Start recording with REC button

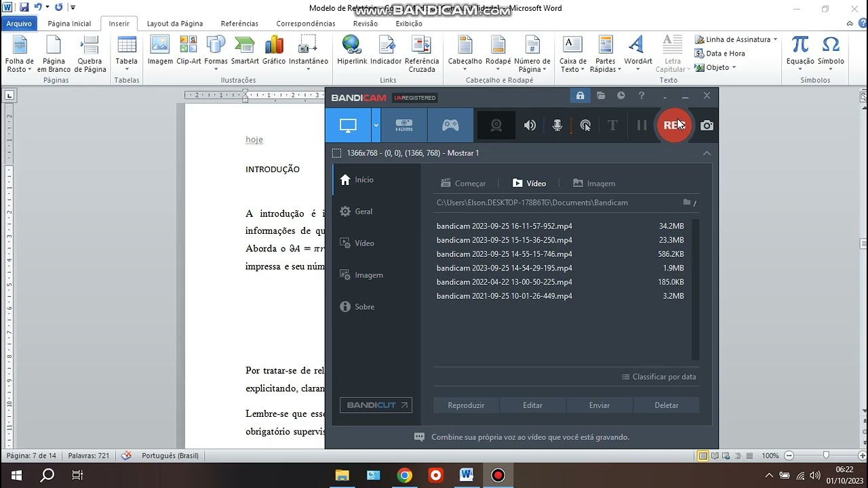(673, 125)
